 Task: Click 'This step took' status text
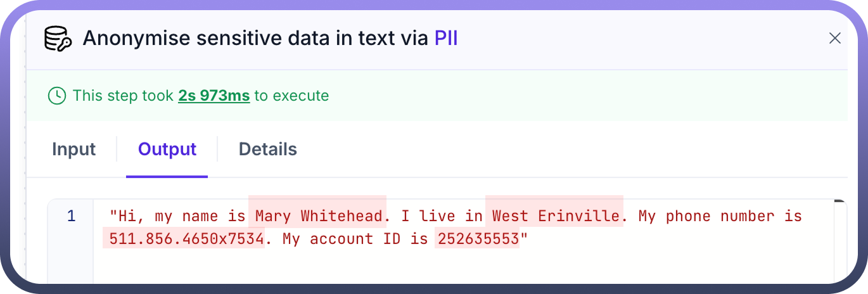click(x=123, y=96)
